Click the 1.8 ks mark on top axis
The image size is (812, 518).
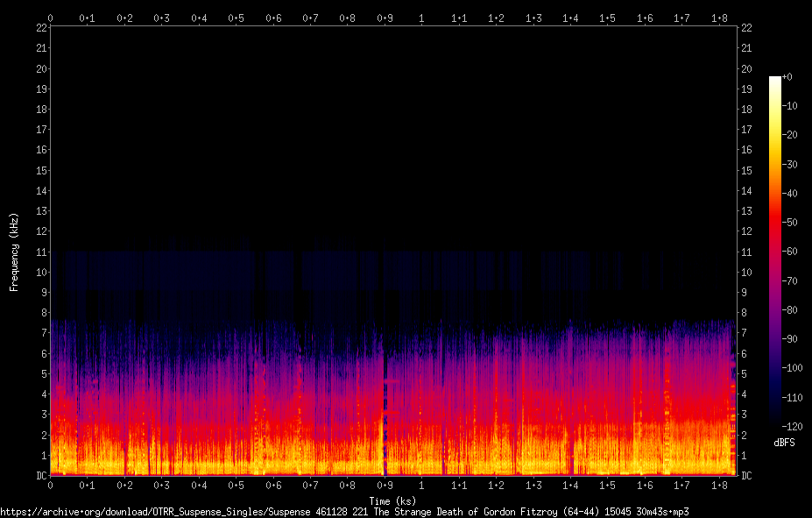click(719, 18)
